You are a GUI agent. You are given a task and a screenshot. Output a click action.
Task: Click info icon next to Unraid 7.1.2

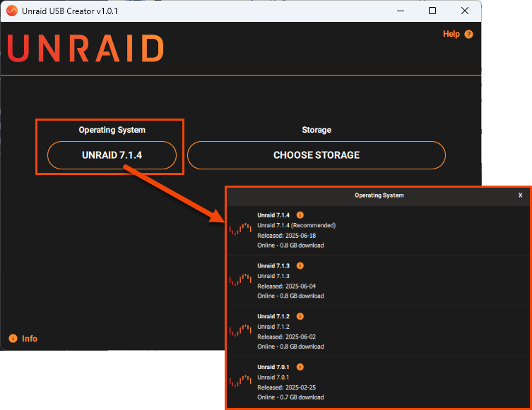300,316
